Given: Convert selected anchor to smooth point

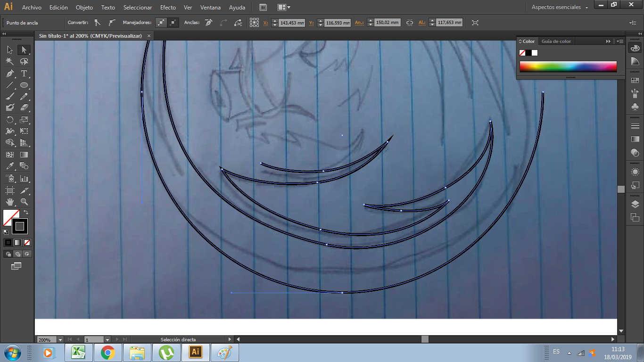Looking at the screenshot, I should click(112, 23).
